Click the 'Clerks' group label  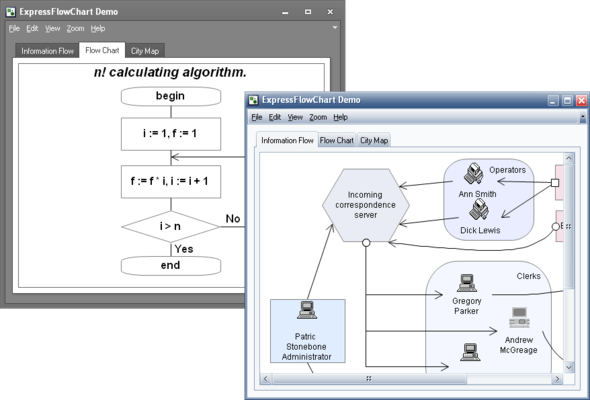[528, 276]
